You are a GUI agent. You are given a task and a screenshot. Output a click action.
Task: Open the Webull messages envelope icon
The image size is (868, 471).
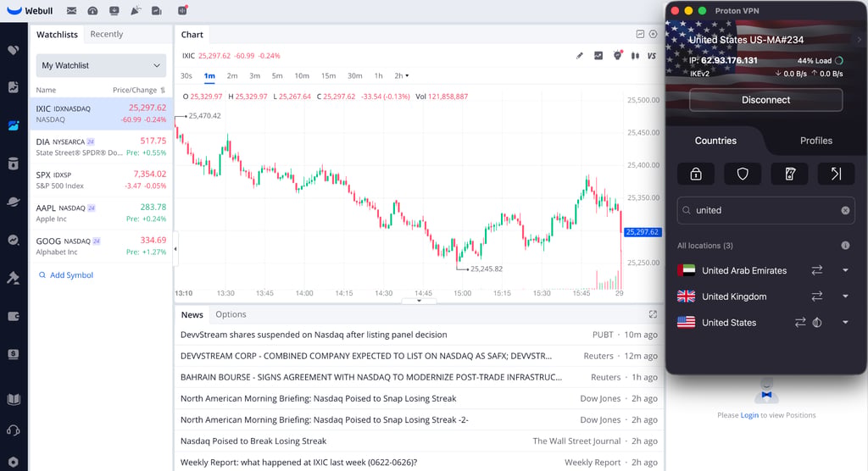[x=71, y=10]
